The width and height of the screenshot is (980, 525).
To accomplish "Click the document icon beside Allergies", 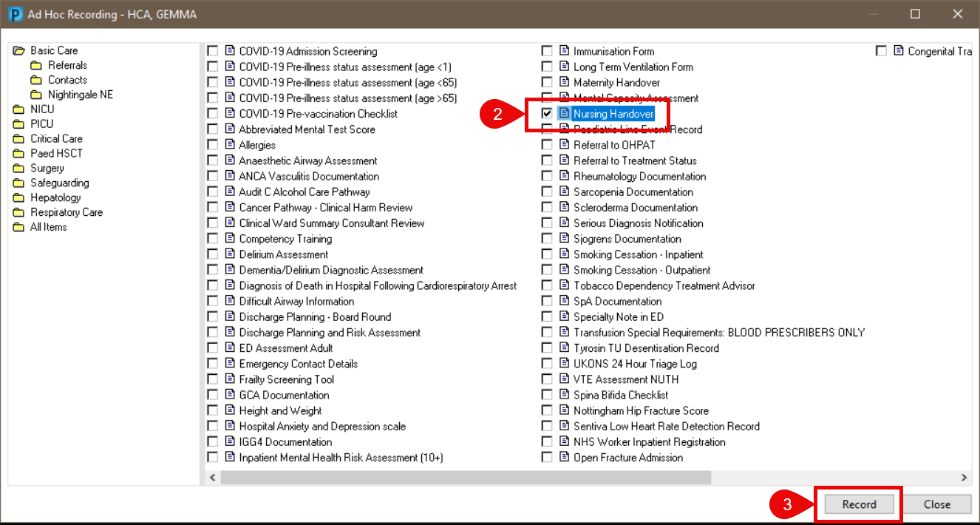I will point(229,146).
